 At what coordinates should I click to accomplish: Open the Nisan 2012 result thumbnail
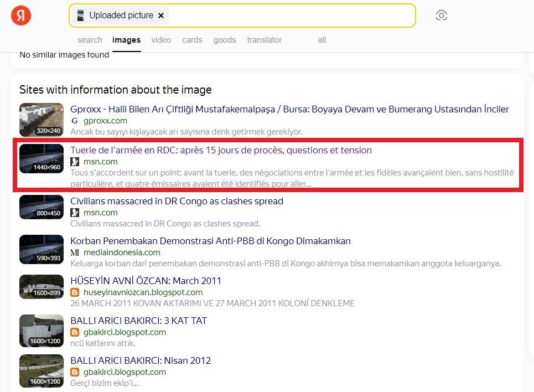(x=42, y=371)
